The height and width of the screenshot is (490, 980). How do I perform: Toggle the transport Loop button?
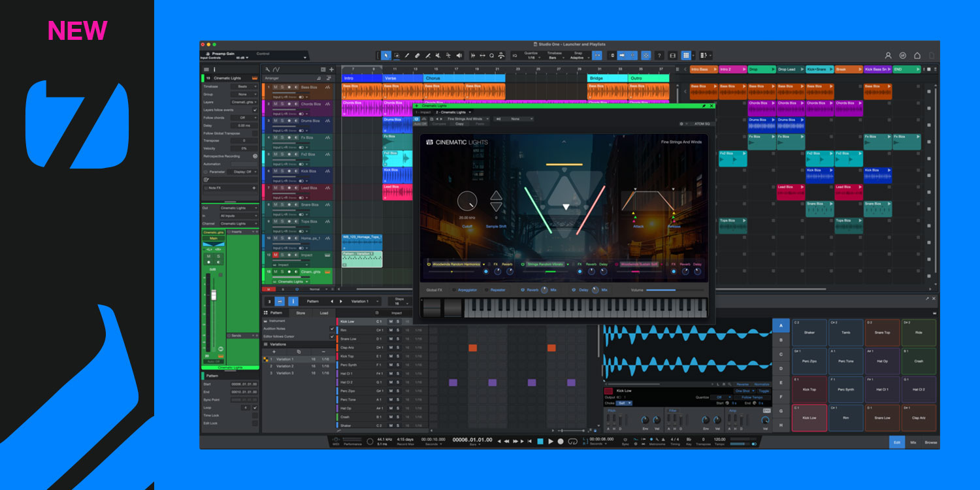click(x=573, y=442)
